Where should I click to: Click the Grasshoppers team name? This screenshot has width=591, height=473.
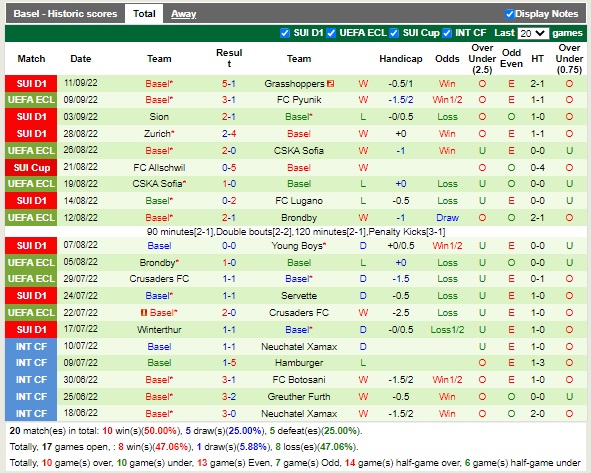294,84
